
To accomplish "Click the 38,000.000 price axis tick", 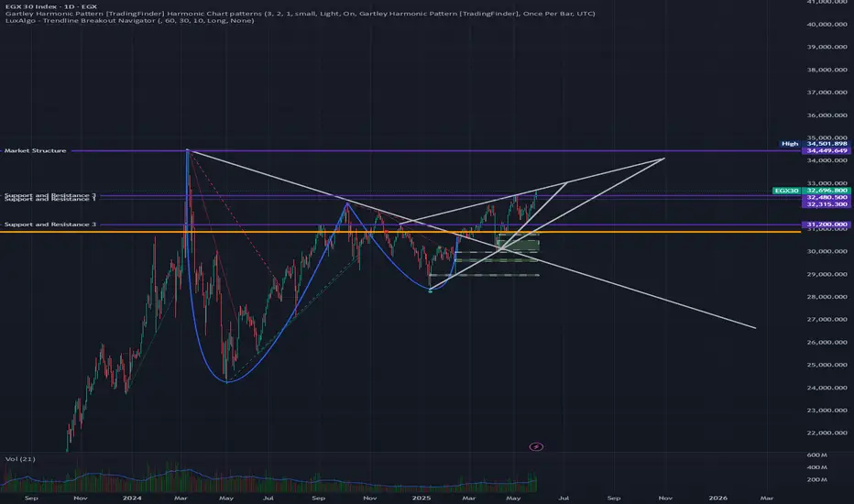I will click(x=827, y=70).
